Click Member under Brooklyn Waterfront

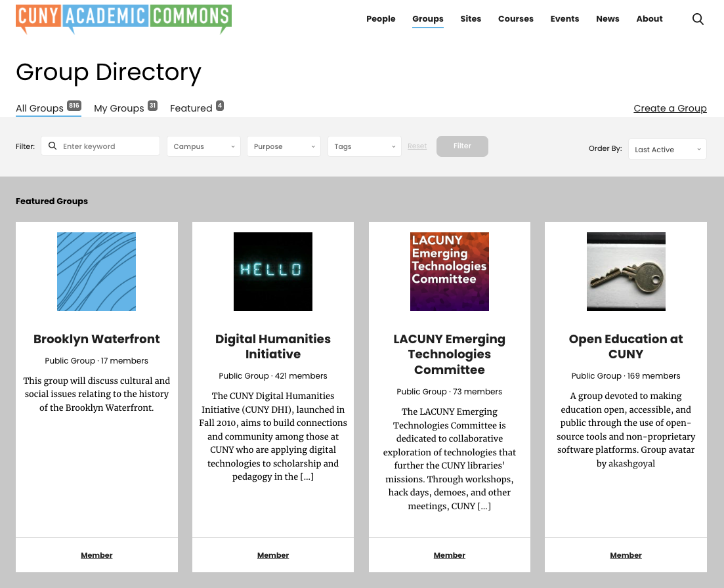tap(96, 555)
